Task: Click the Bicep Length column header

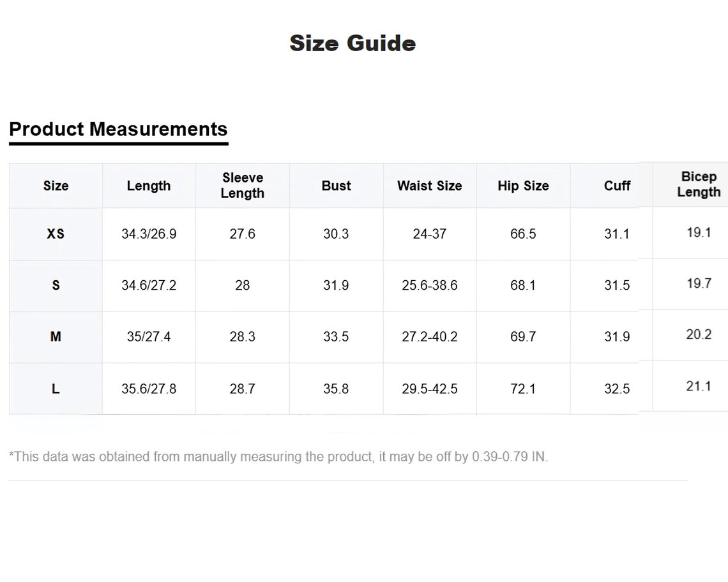Action: pos(699,184)
